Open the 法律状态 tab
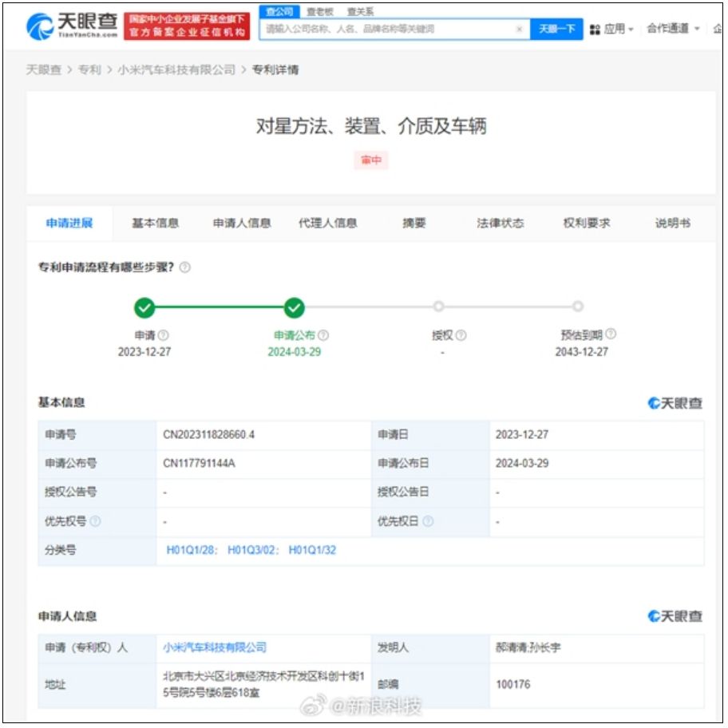Viewport: 728px width, 728px height. point(500,224)
